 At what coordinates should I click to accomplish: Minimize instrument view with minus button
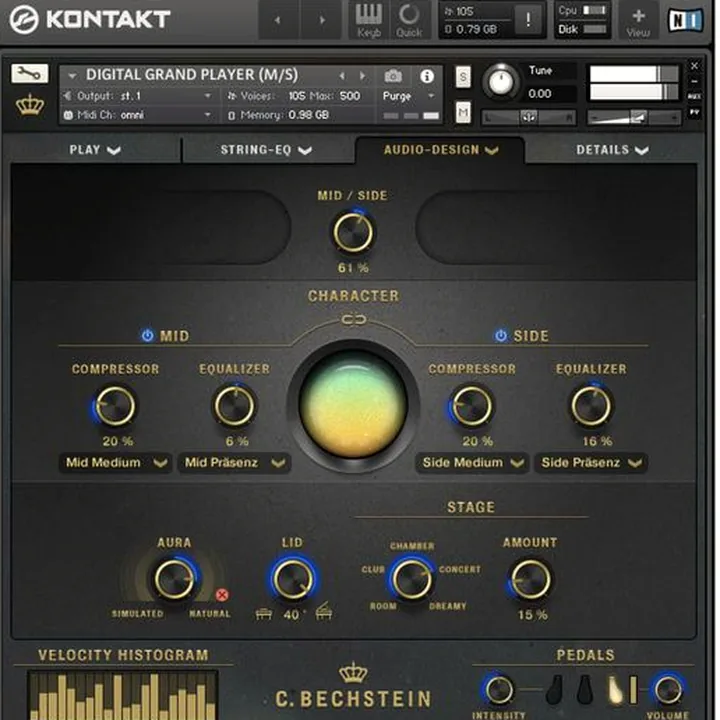[694, 81]
